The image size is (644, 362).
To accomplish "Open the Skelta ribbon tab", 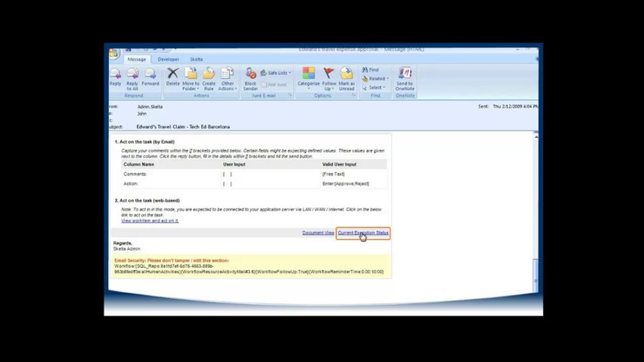I will pos(196,59).
